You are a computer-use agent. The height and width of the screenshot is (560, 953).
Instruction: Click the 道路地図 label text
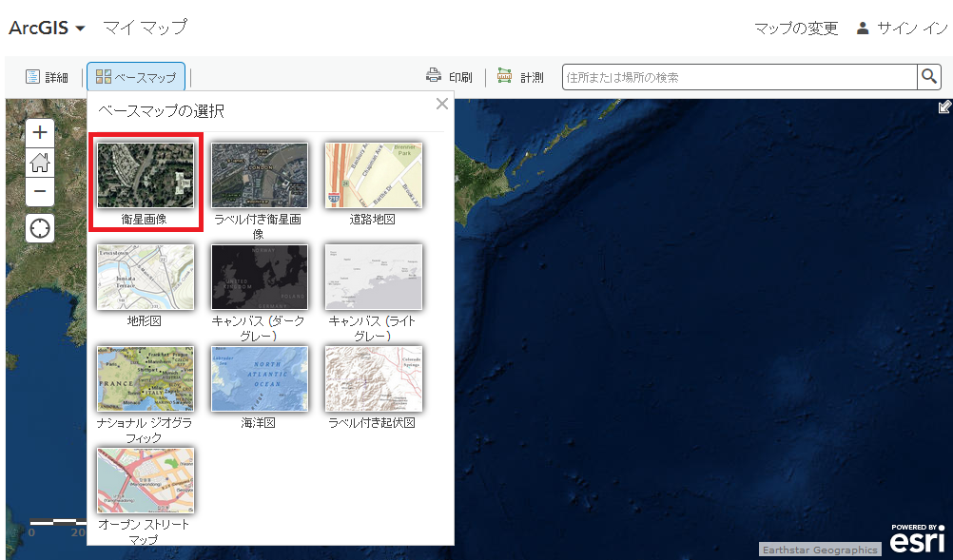pos(372,220)
